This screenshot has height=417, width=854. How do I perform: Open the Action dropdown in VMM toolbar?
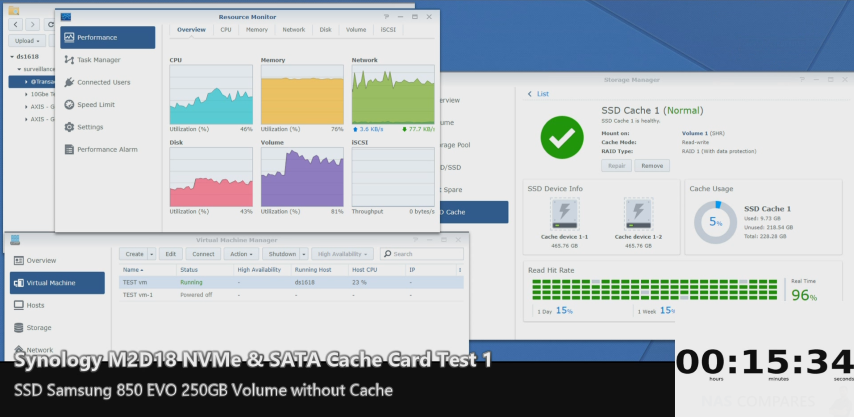[241, 254]
